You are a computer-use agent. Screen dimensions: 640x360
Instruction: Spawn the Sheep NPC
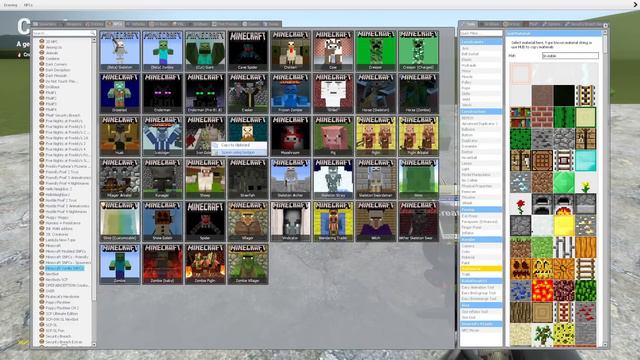pos(205,179)
